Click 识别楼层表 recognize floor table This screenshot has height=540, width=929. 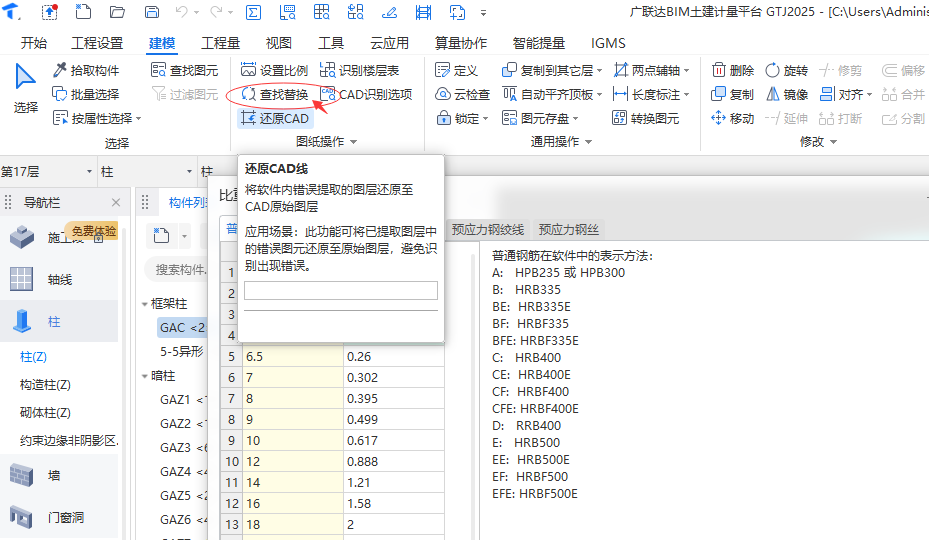click(360, 71)
